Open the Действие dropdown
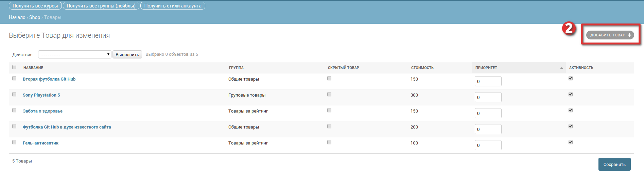The image size is (644, 187). (75, 54)
